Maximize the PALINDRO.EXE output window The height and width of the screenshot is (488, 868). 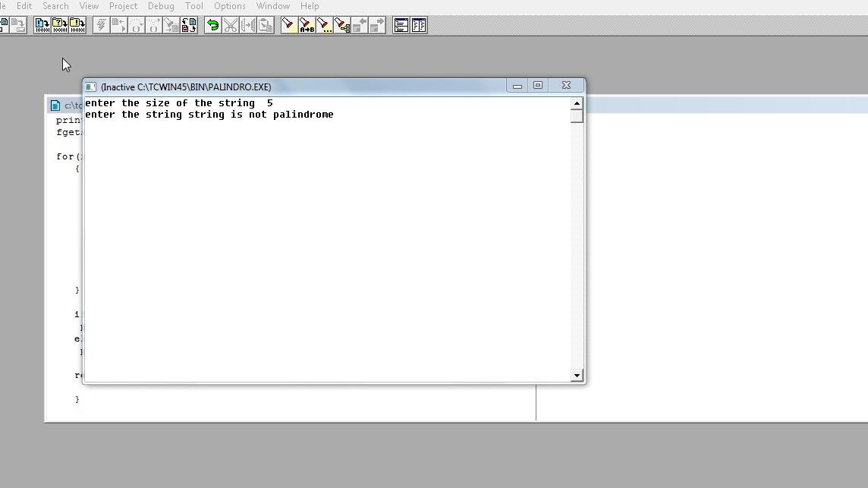coord(538,86)
